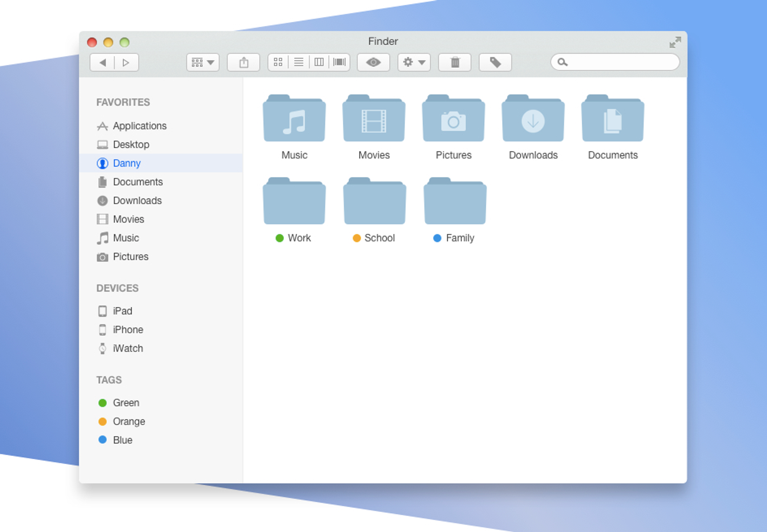Screen dimensions: 767x532
Task: Filter by Orange tag in sidebar
Action: [x=129, y=422]
